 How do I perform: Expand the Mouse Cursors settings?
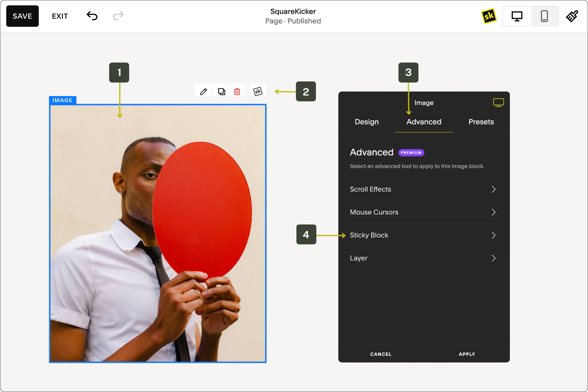[424, 212]
